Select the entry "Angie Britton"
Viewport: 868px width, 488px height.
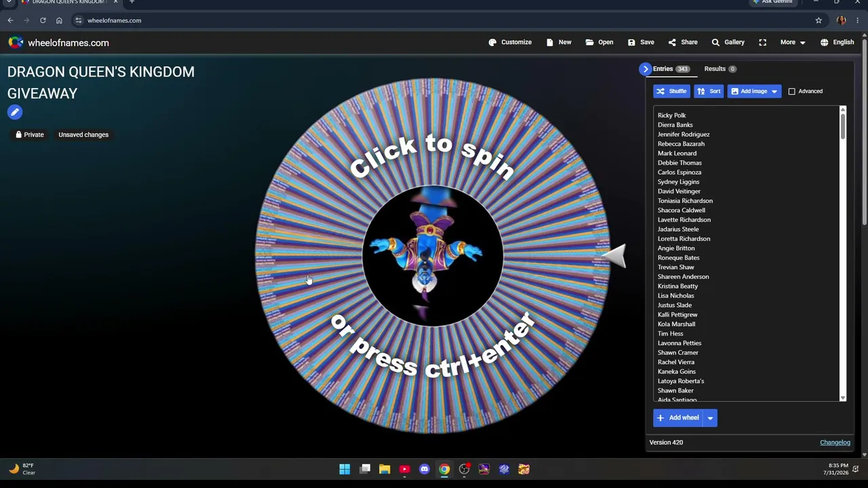pos(676,248)
